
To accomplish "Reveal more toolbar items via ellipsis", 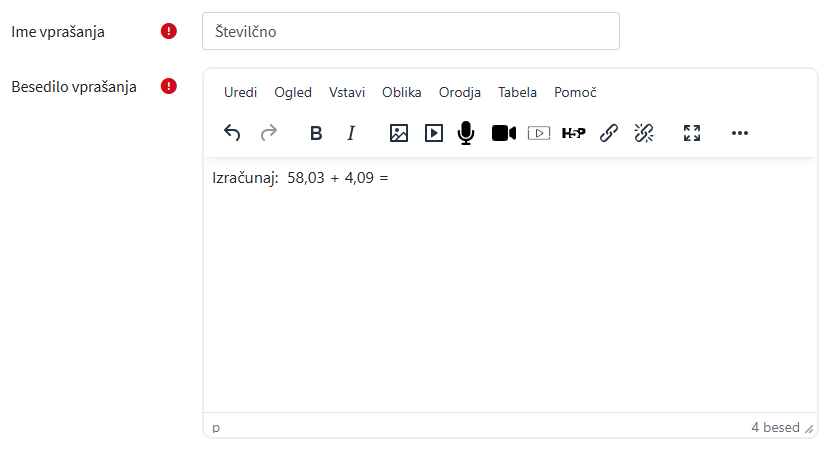I will (x=740, y=133).
